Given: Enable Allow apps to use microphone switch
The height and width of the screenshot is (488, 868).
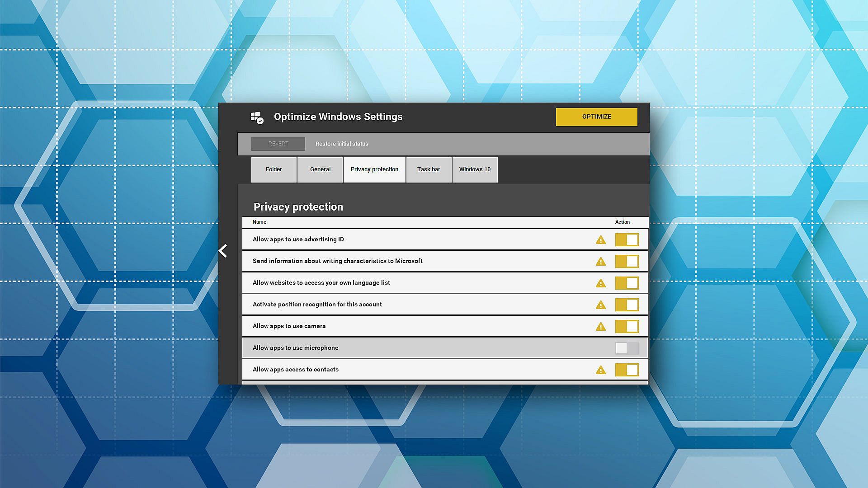Looking at the screenshot, I should coord(627,348).
